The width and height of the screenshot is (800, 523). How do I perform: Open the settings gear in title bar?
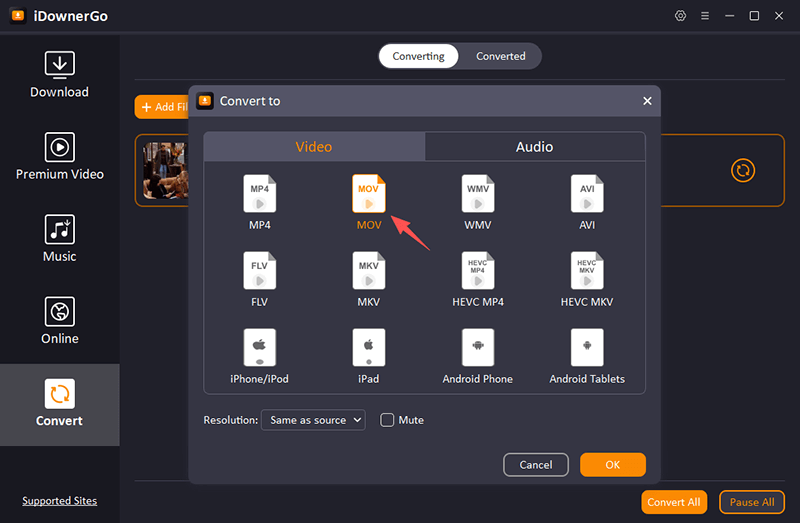click(681, 16)
